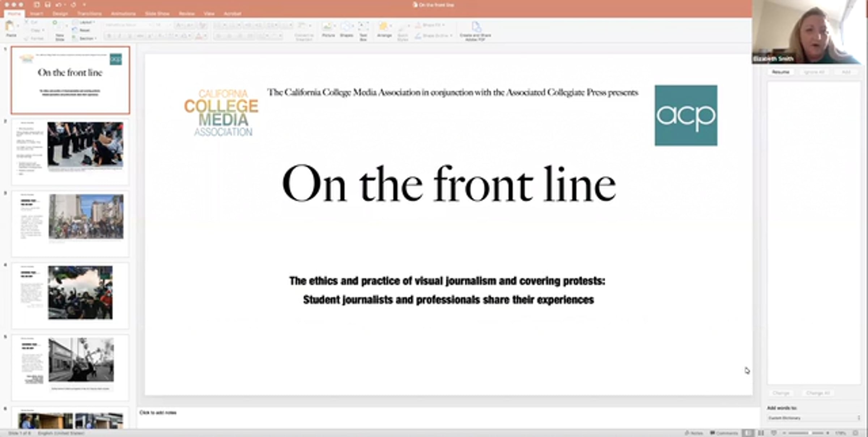Click the presenter video thumbnail

click(809, 32)
